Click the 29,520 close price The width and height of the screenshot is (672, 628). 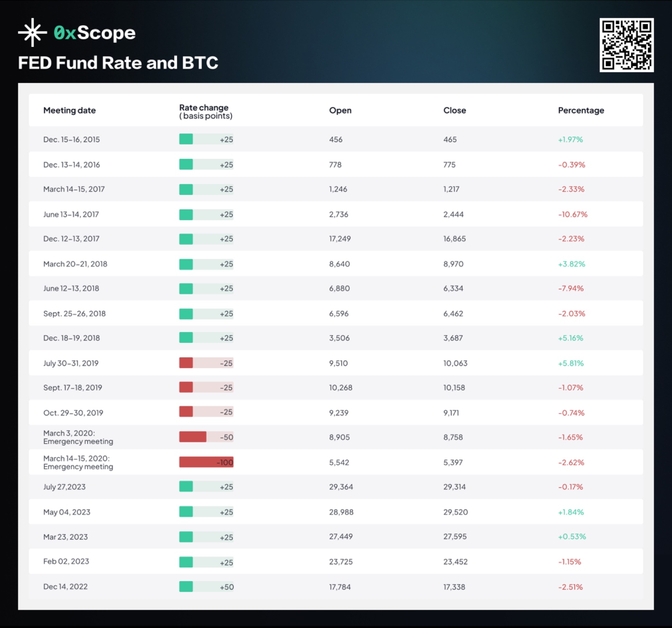coord(455,512)
